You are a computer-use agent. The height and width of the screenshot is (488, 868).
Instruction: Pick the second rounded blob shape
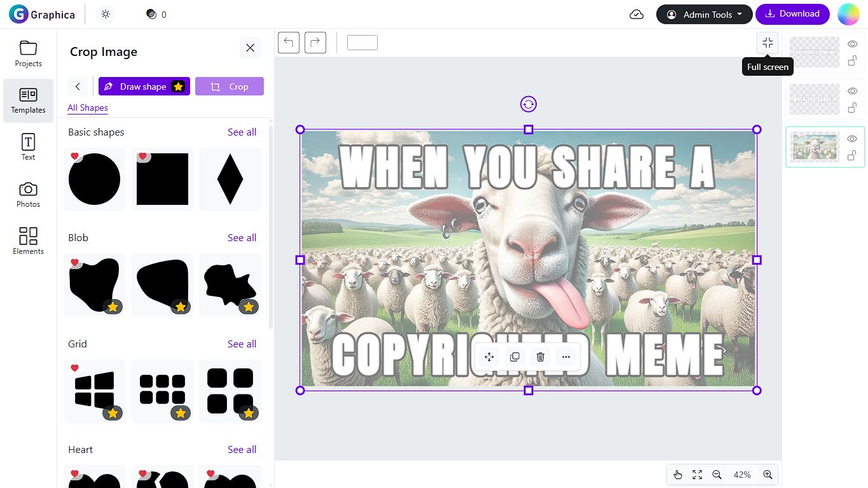163,284
